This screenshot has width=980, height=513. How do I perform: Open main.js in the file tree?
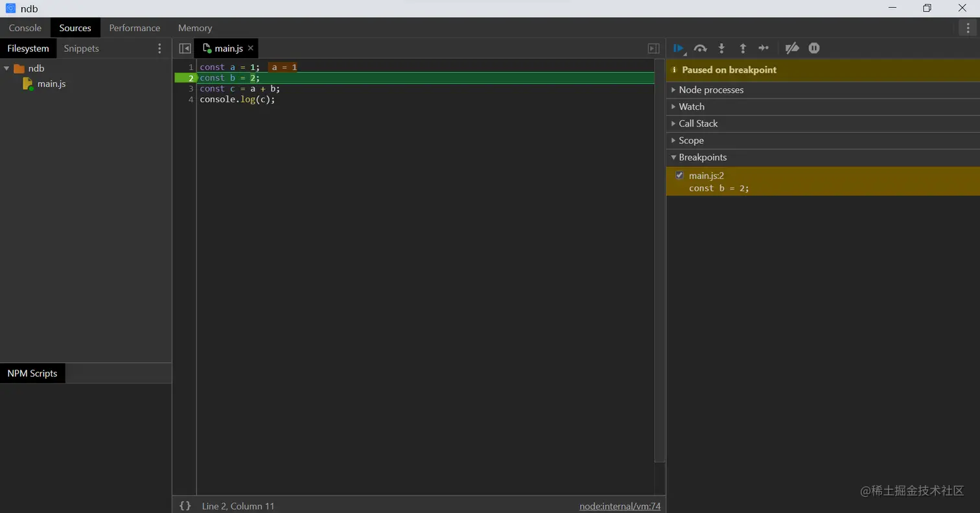(51, 84)
